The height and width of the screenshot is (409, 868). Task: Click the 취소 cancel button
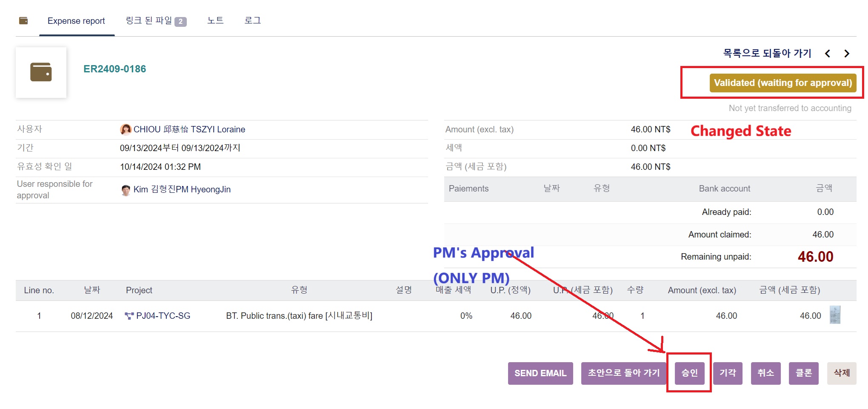pyautogui.click(x=765, y=373)
